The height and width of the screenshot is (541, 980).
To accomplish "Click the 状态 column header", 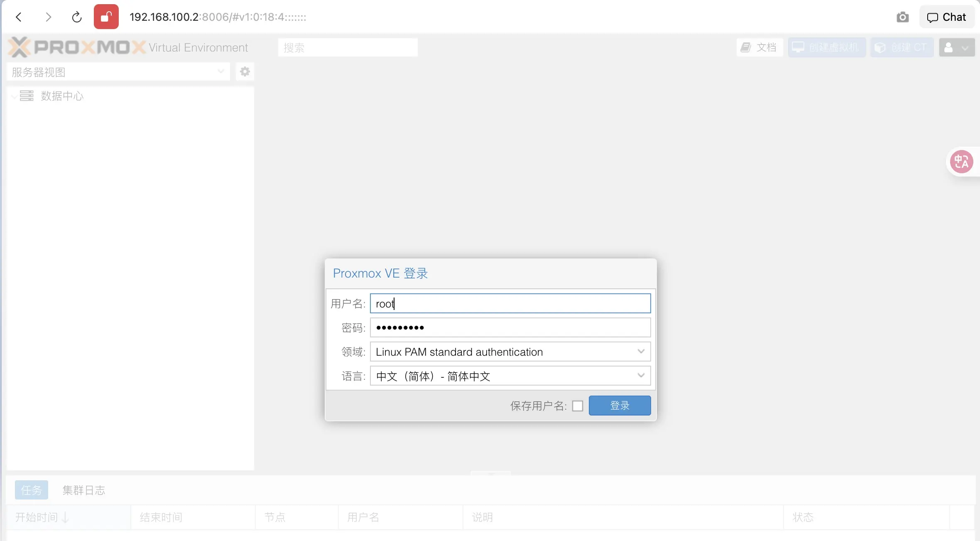I will 867,517.
